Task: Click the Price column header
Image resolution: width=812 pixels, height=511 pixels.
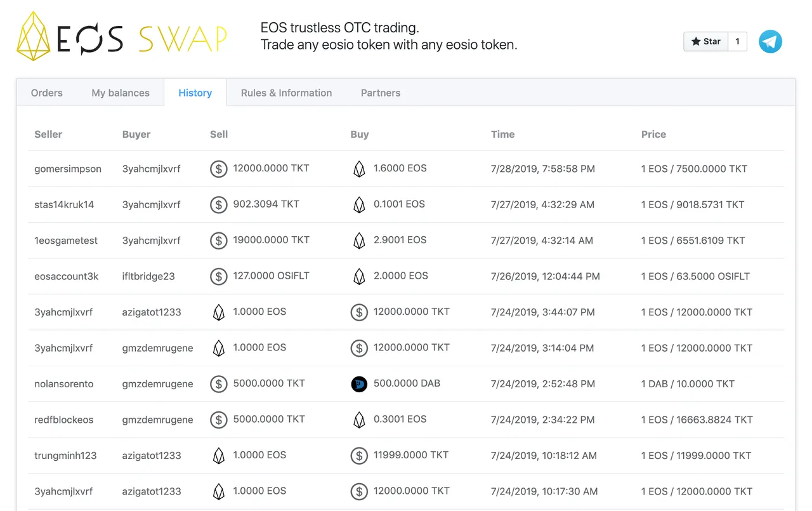Action: (x=653, y=134)
